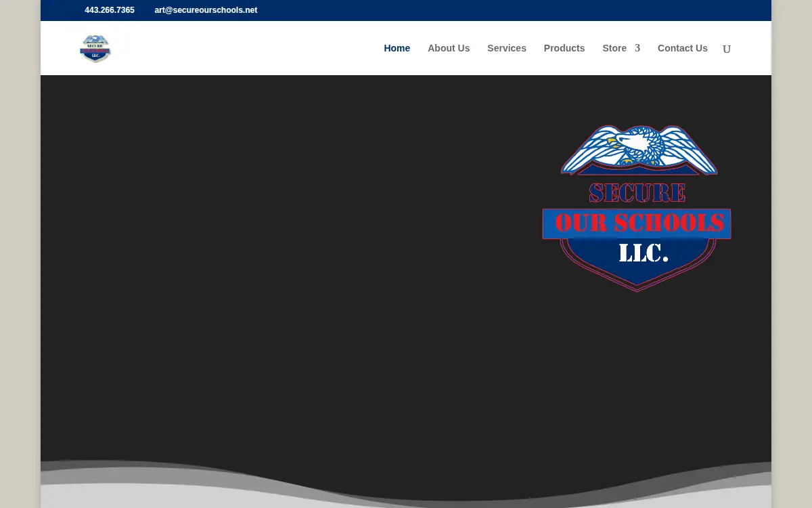Navigate to the Services page
The image size is (812, 508).
click(x=507, y=48)
